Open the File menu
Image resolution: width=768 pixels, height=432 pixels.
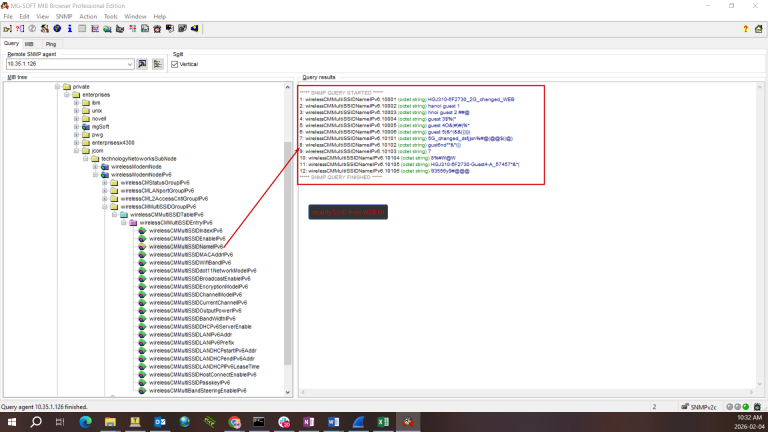pos(8,16)
